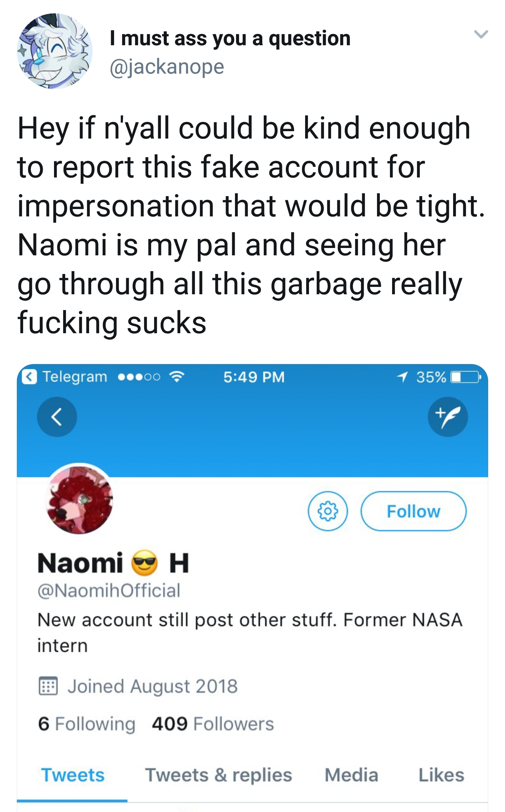This screenshot has height=812, width=505.
Task: Tap the Joined August 2018 calendar icon
Action: point(47,686)
